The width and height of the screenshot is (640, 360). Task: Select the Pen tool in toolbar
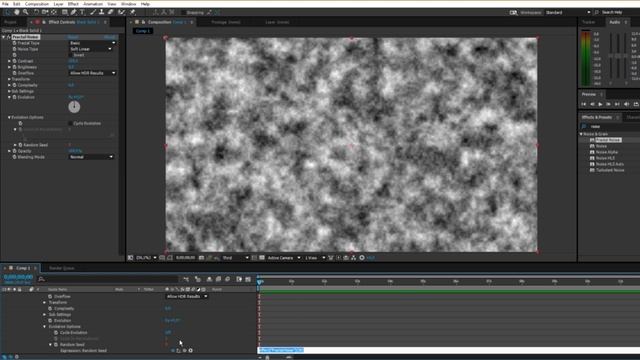tap(73, 12)
